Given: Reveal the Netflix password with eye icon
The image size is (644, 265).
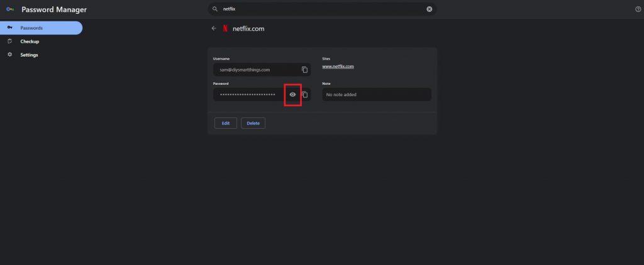Looking at the screenshot, I should pos(292,94).
